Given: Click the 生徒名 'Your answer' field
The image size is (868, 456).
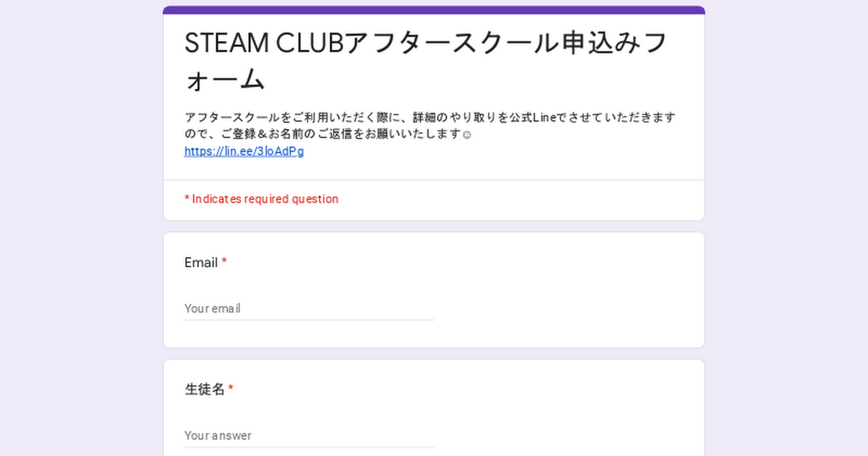Looking at the screenshot, I should 309,436.
